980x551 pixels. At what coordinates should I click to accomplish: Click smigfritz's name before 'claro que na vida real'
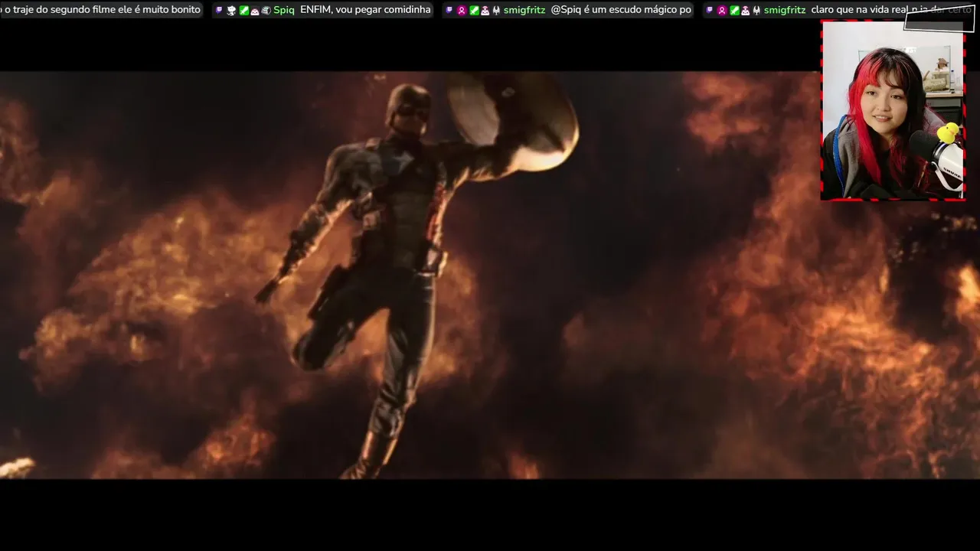(x=785, y=10)
